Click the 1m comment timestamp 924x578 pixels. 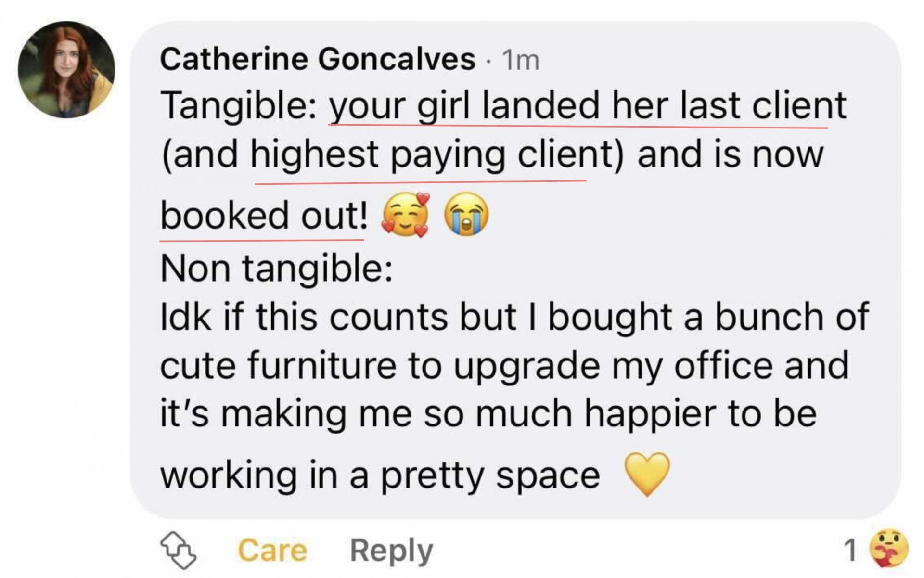pos(520,61)
